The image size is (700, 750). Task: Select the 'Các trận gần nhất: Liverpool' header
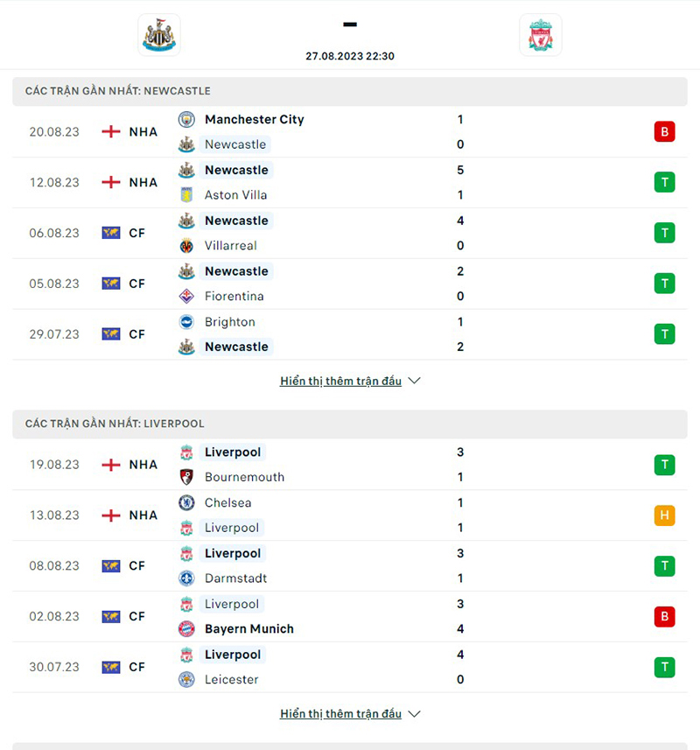115,424
